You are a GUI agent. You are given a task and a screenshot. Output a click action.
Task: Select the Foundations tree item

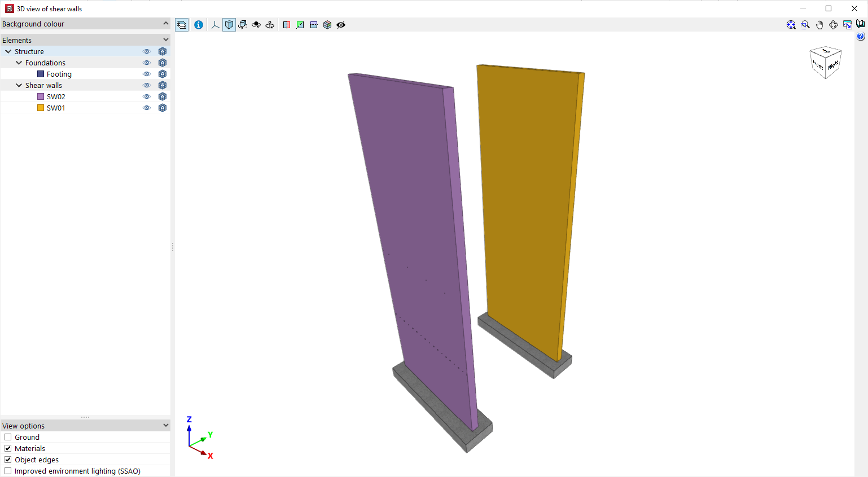coord(85,63)
